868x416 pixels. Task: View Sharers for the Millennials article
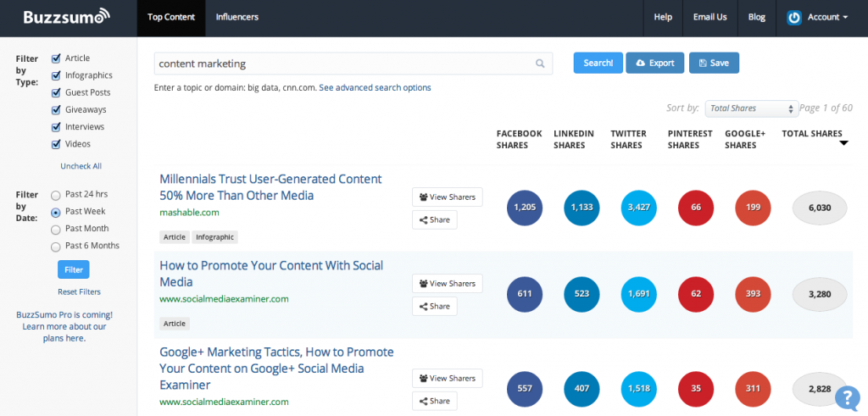tap(448, 197)
